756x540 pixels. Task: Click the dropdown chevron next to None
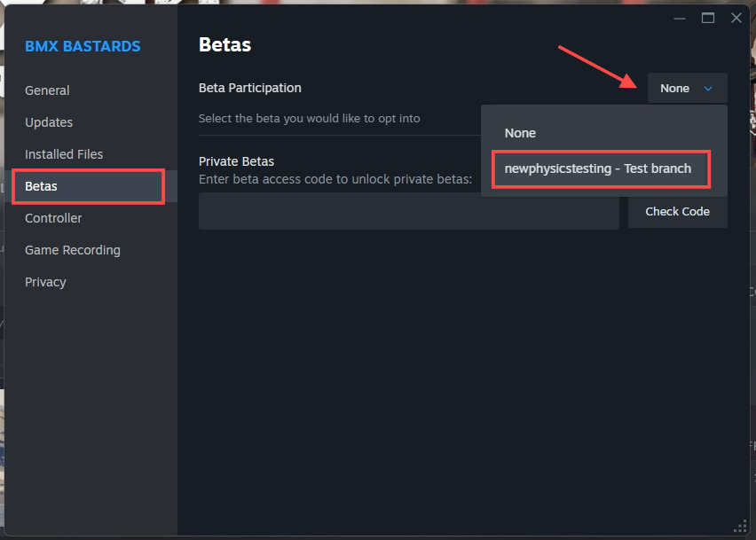(x=708, y=89)
